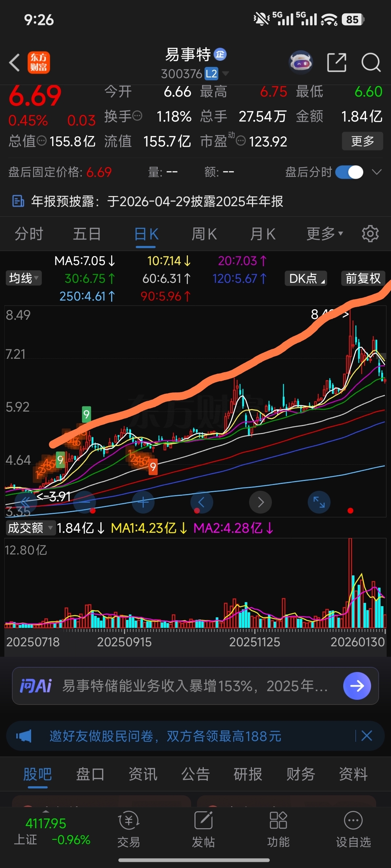Tap the 市盈 info icon

[x=241, y=140]
